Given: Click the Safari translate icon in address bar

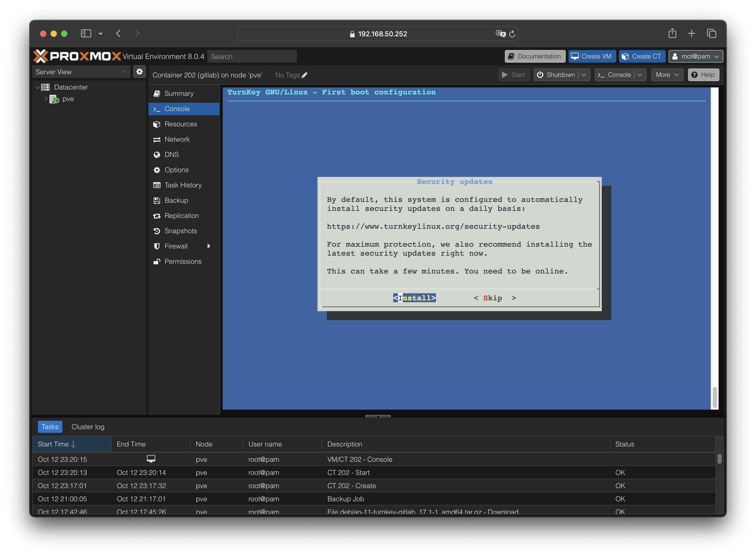Looking at the screenshot, I should (x=500, y=34).
